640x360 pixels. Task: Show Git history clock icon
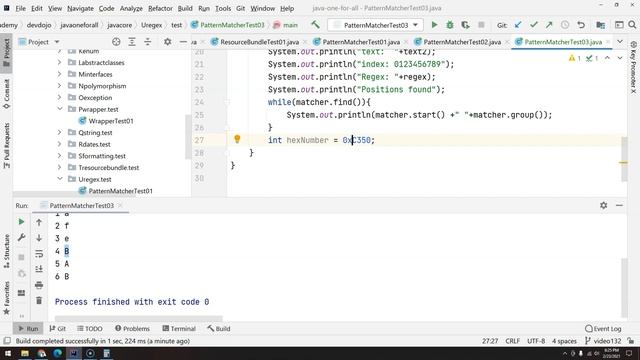565,25
